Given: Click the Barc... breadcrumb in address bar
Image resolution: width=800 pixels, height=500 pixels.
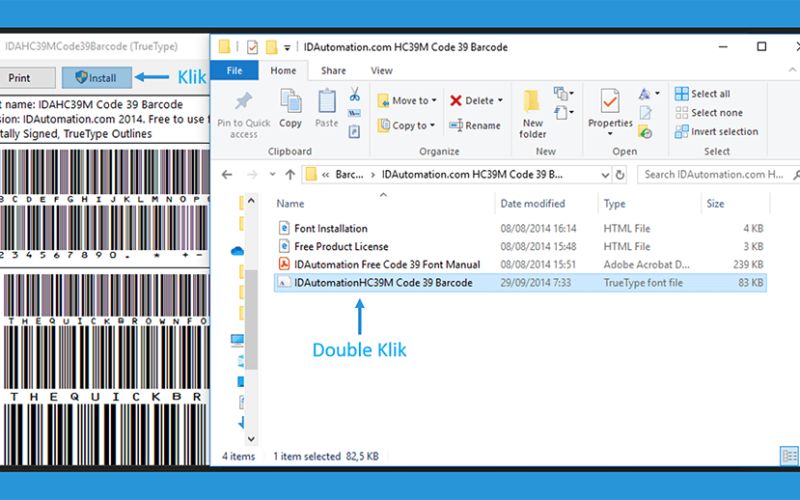Looking at the screenshot, I should pyautogui.click(x=349, y=174).
